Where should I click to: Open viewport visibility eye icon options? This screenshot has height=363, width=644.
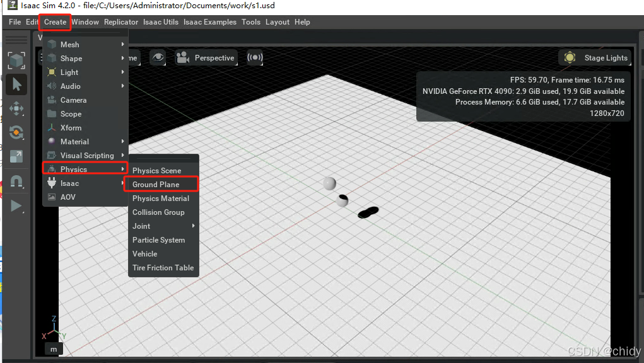pos(158,57)
